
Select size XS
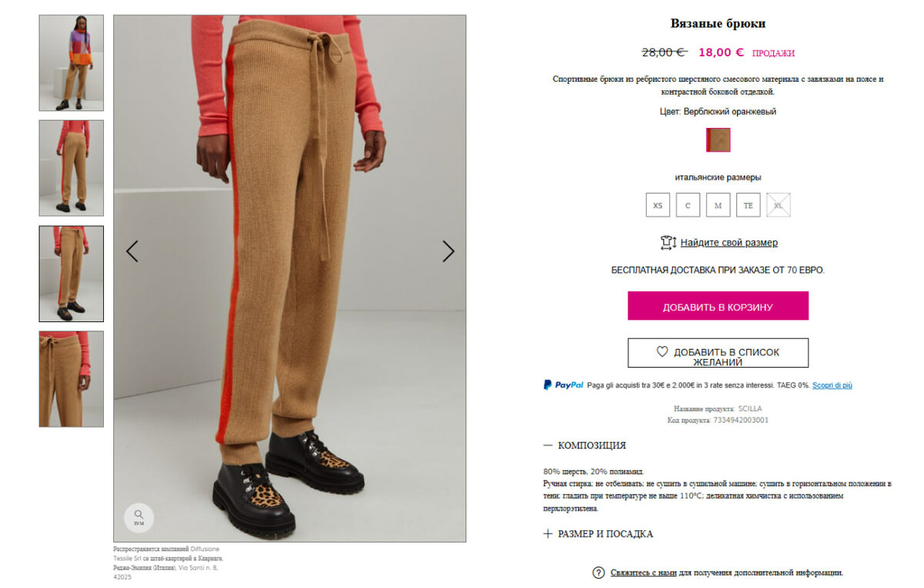(658, 205)
